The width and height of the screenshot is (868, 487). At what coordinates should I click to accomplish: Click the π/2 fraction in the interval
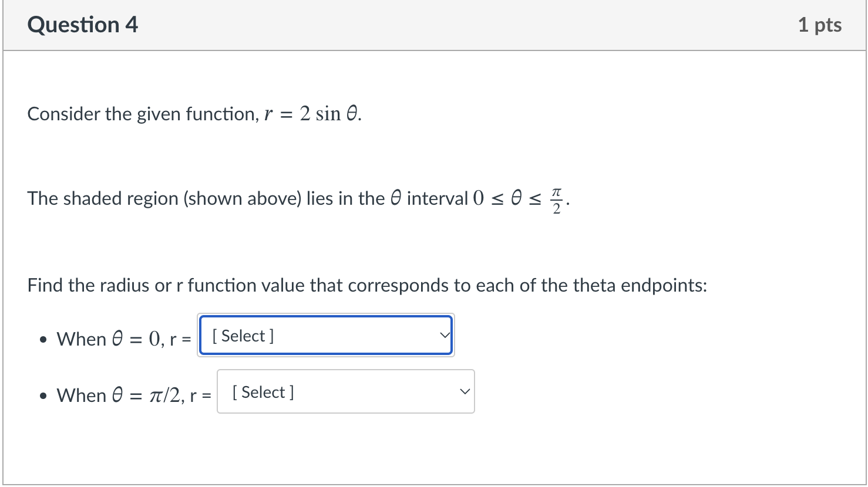tap(556, 199)
